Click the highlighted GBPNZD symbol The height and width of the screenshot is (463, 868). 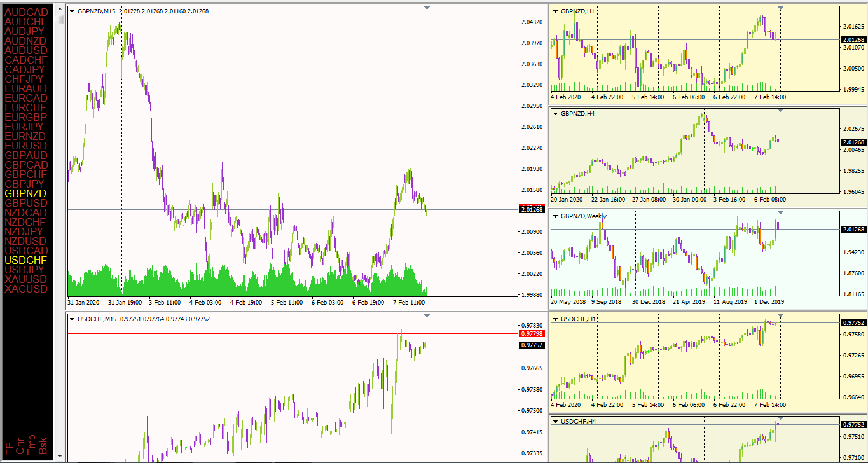(25, 193)
